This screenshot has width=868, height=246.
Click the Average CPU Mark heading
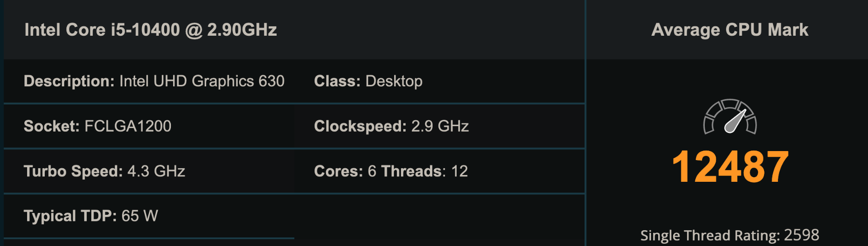pos(730,30)
